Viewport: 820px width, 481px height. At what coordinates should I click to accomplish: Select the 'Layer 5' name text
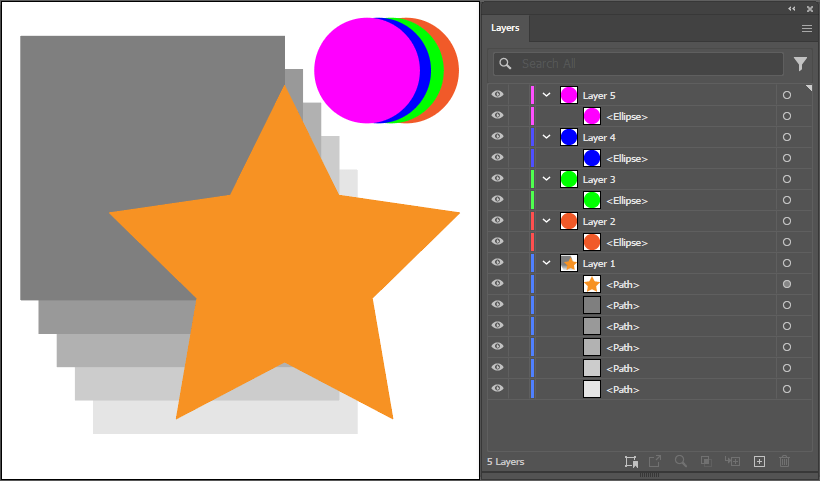coord(599,96)
